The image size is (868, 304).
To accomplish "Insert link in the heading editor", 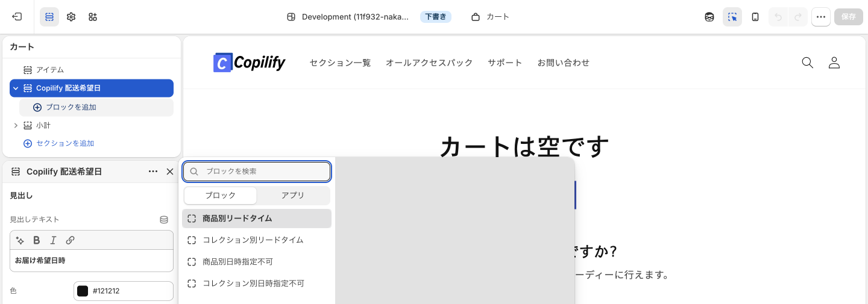I will (70, 240).
